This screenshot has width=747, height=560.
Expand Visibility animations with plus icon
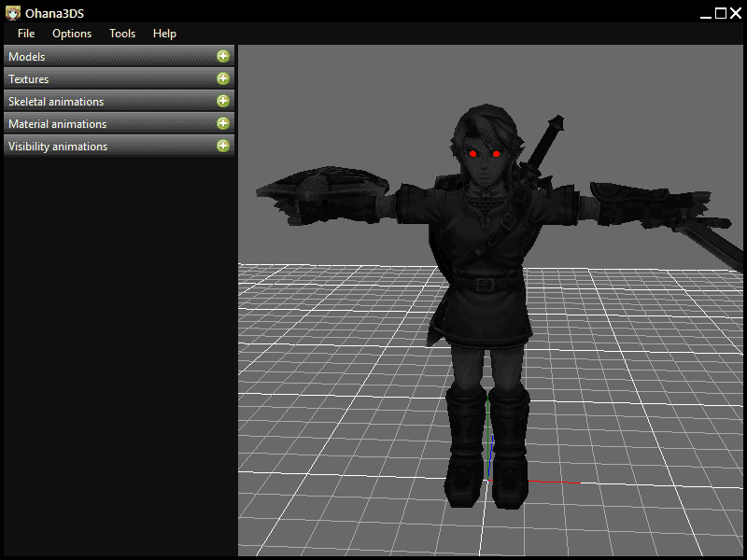(223, 146)
